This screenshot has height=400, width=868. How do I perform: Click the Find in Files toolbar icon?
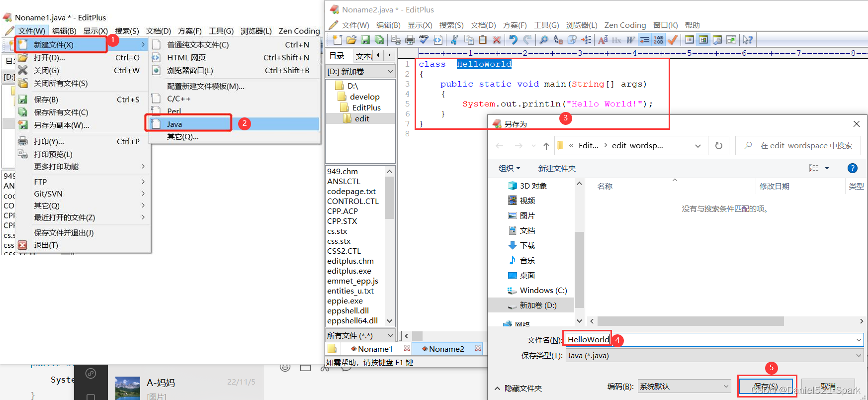click(x=572, y=40)
